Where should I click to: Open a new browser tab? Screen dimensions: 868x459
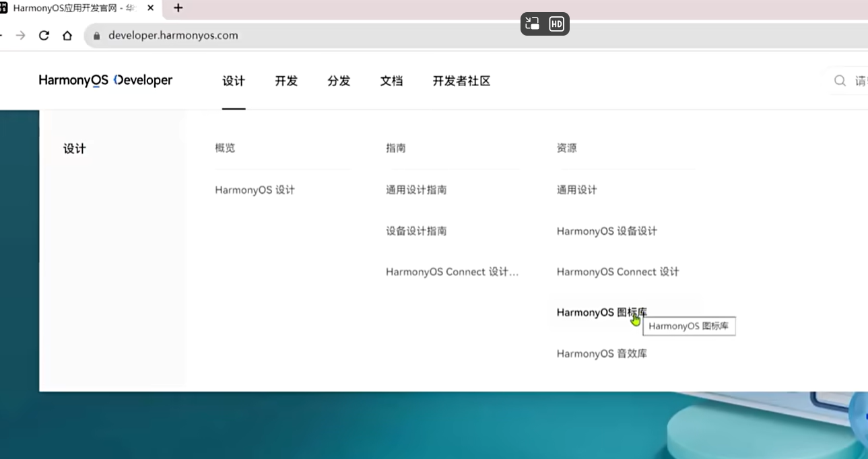click(178, 8)
